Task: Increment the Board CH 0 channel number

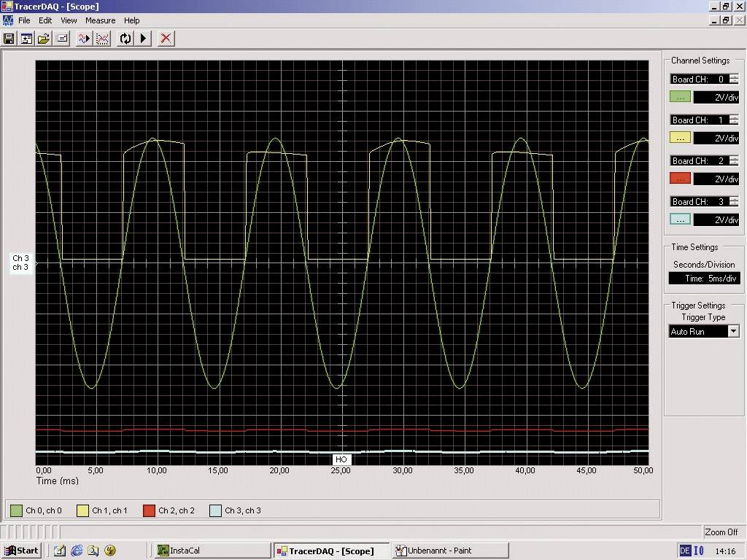Action: point(733,76)
